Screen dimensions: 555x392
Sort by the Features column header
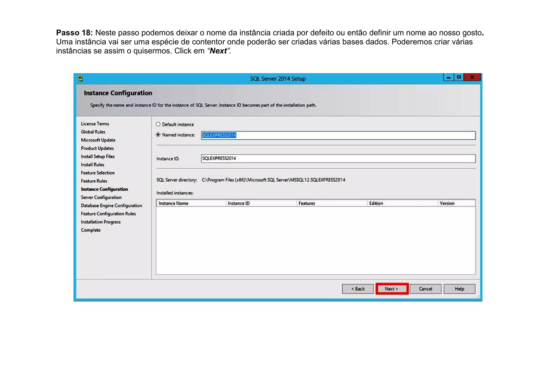pos(332,203)
